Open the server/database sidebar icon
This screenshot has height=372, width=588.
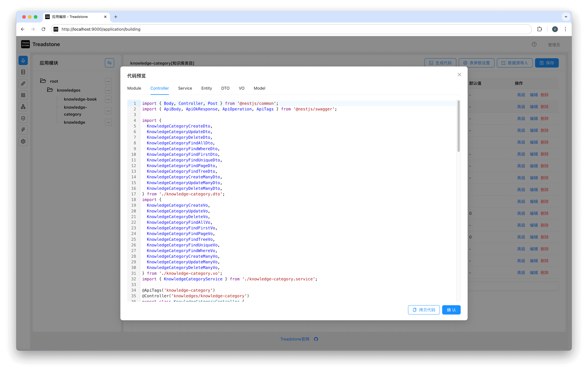pos(23,72)
